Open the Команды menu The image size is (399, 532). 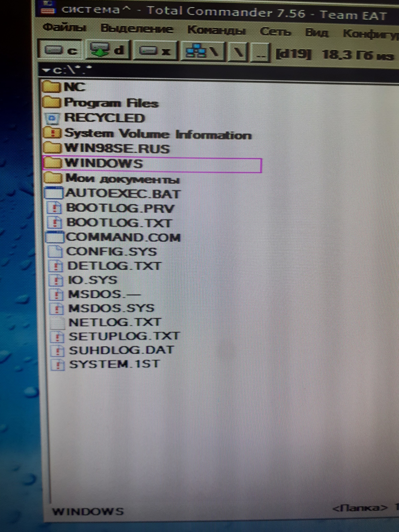click(x=216, y=31)
